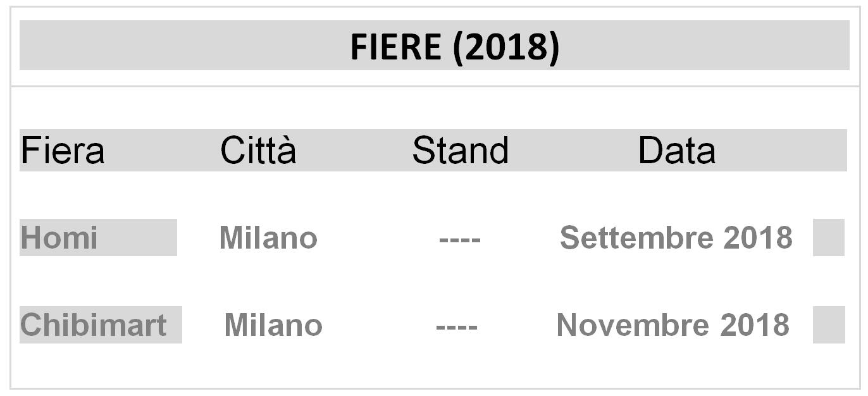Click the Stand column header
Viewport: 868px width, 396px height.
[460, 151]
